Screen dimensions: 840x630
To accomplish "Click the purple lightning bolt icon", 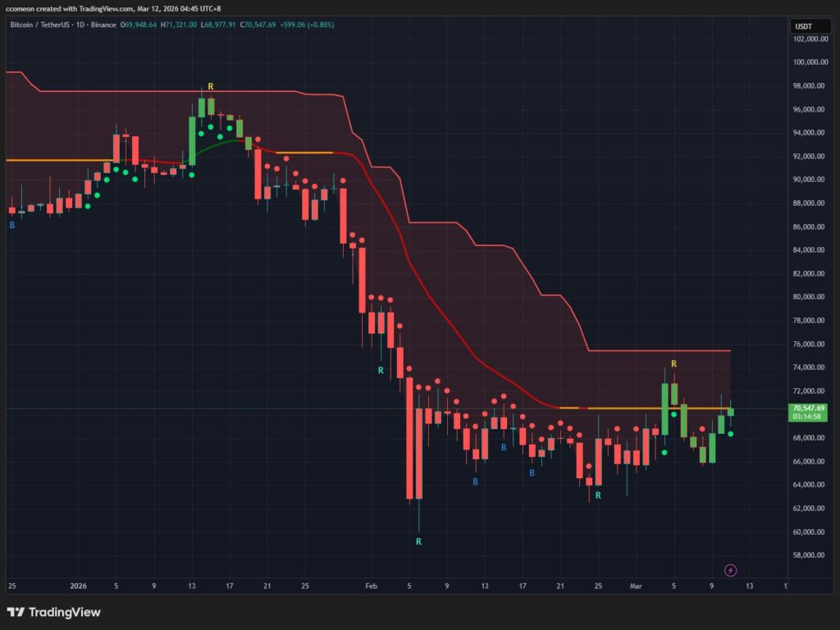I will pyautogui.click(x=730, y=570).
